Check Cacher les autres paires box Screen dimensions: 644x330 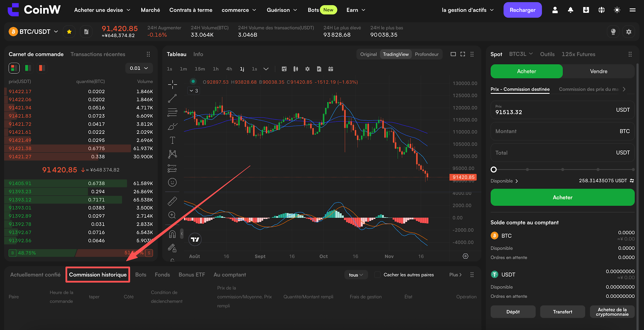point(377,275)
